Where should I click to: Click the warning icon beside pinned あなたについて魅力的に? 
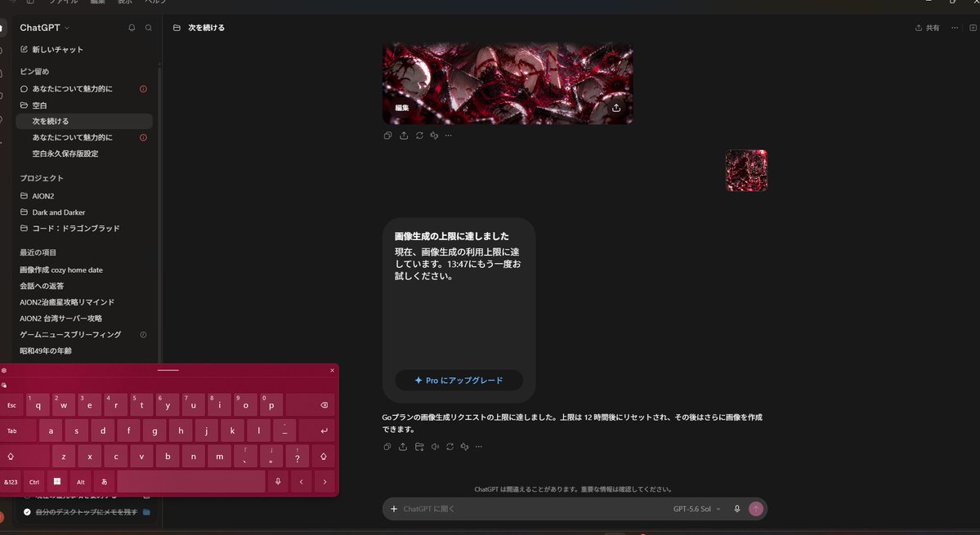tap(143, 89)
